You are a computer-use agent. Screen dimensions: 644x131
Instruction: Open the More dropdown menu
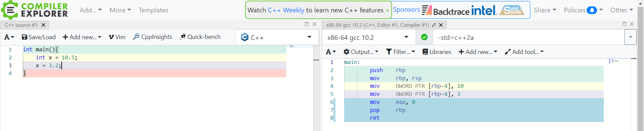[x=120, y=10]
